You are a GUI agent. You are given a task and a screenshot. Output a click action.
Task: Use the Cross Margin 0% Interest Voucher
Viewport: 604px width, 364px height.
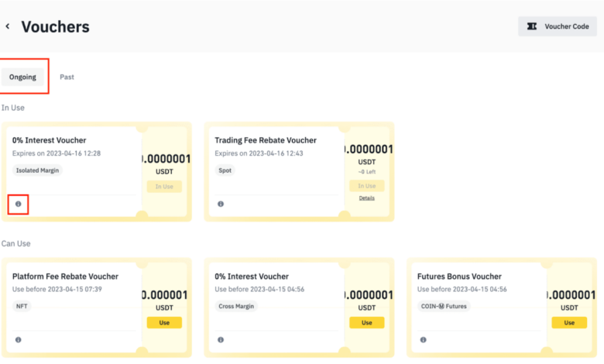(x=367, y=322)
